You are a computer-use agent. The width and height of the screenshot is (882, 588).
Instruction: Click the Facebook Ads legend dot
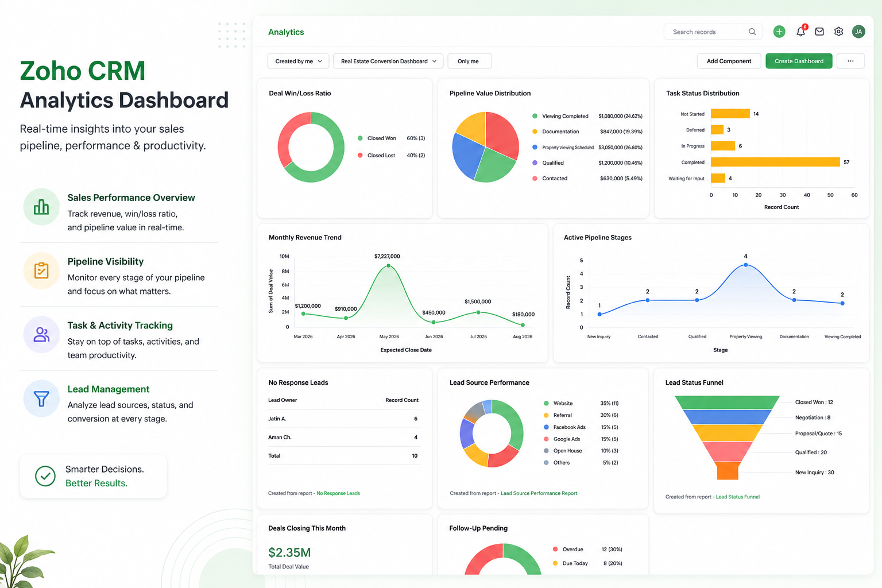tap(546, 427)
